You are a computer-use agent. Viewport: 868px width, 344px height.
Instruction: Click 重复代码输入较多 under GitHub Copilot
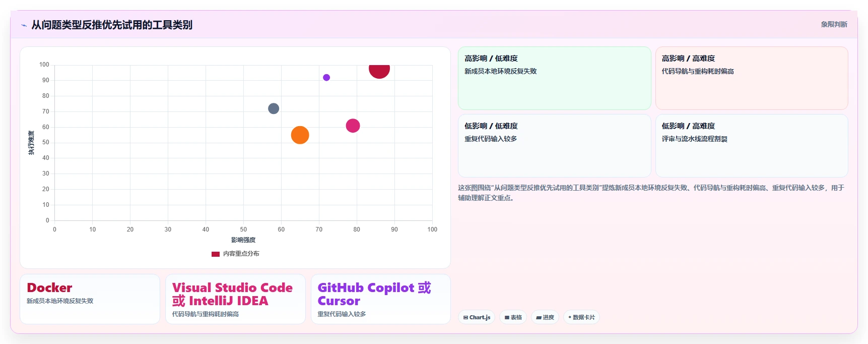tap(342, 314)
